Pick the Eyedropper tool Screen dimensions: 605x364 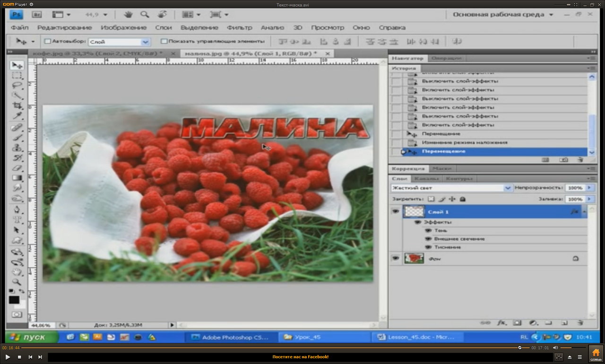pos(17,116)
